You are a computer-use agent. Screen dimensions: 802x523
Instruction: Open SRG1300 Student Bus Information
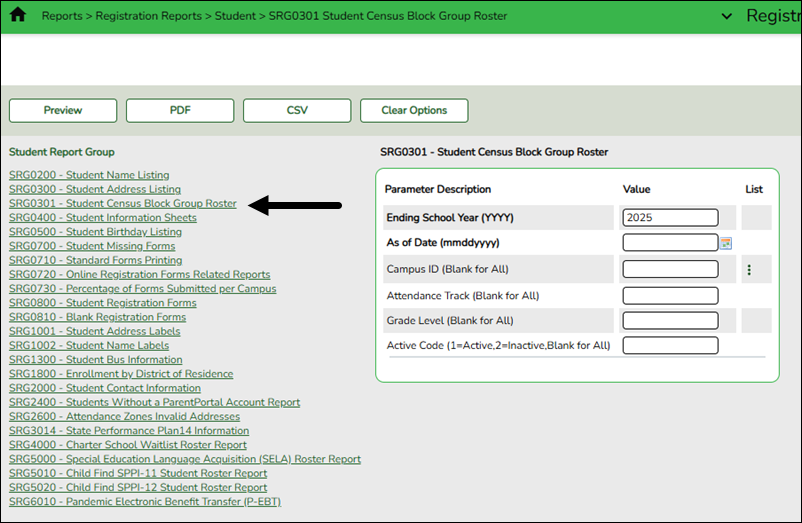click(96, 360)
